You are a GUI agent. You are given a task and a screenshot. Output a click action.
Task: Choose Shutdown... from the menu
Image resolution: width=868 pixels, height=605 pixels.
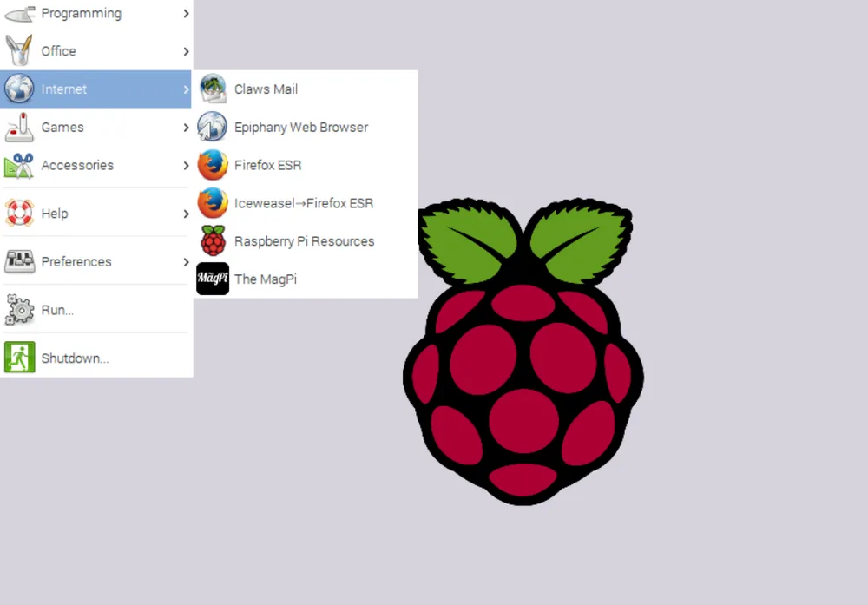(96, 358)
